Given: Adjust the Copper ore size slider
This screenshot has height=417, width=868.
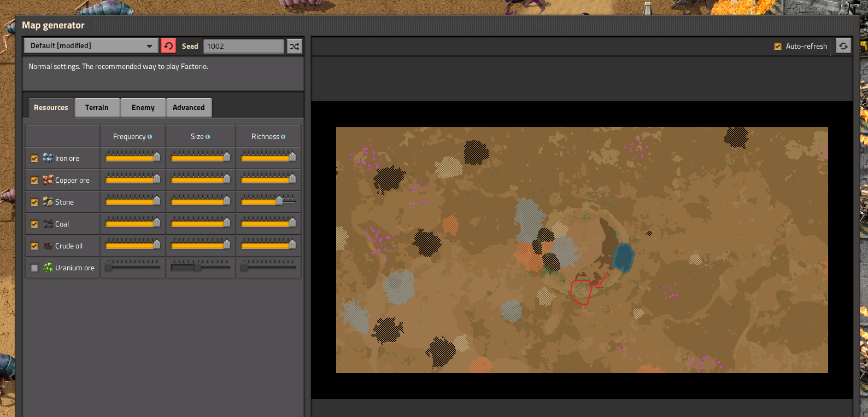Looking at the screenshot, I should pyautogui.click(x=201, y=179).
